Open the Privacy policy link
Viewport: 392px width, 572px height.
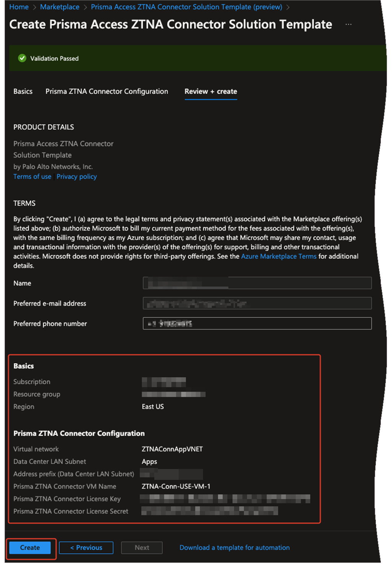click(77, 177)
